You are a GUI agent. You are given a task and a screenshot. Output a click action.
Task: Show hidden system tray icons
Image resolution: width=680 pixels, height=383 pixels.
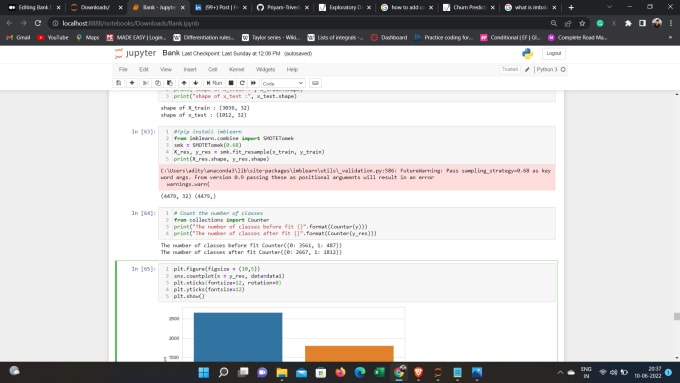(x=560, y=373)
